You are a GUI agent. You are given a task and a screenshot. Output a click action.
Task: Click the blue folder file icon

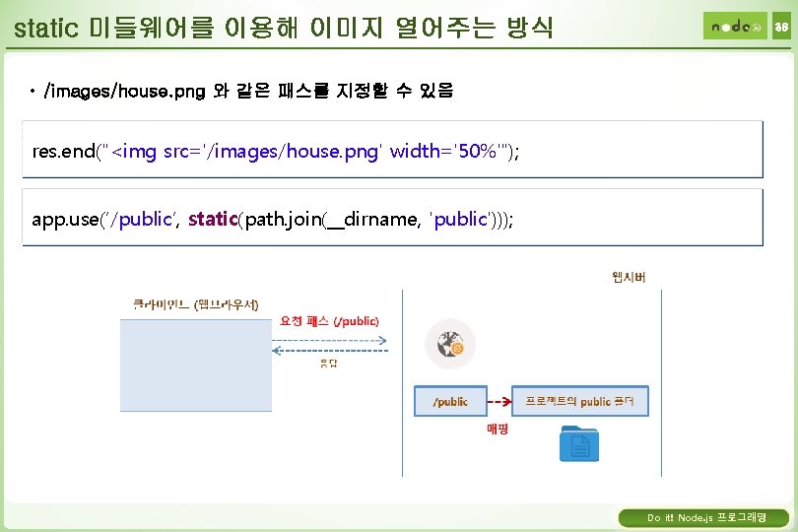coord(579,444)
